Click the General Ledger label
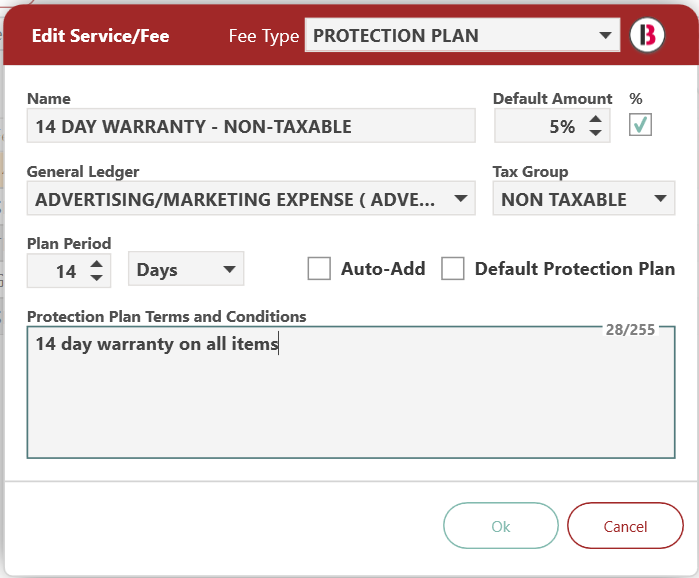Screen dimensions: 699x578 (83, 172)
